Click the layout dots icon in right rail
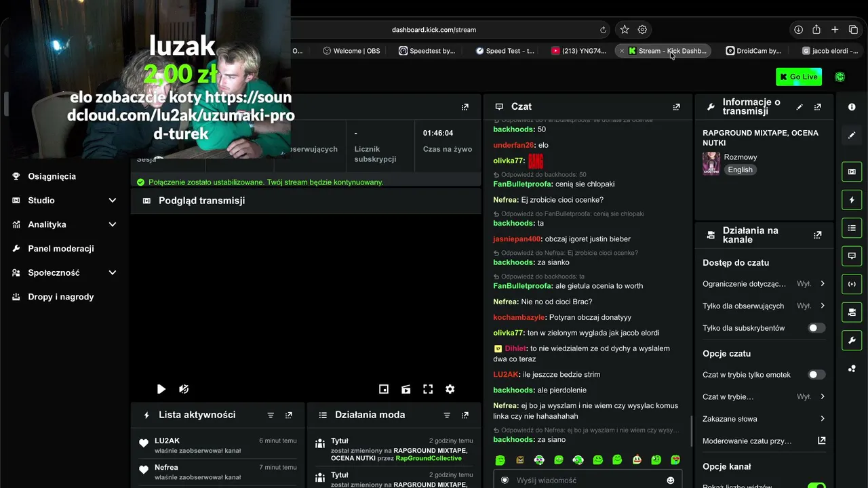The height and width of the screenshot is (488, 868). pos(852,369)
